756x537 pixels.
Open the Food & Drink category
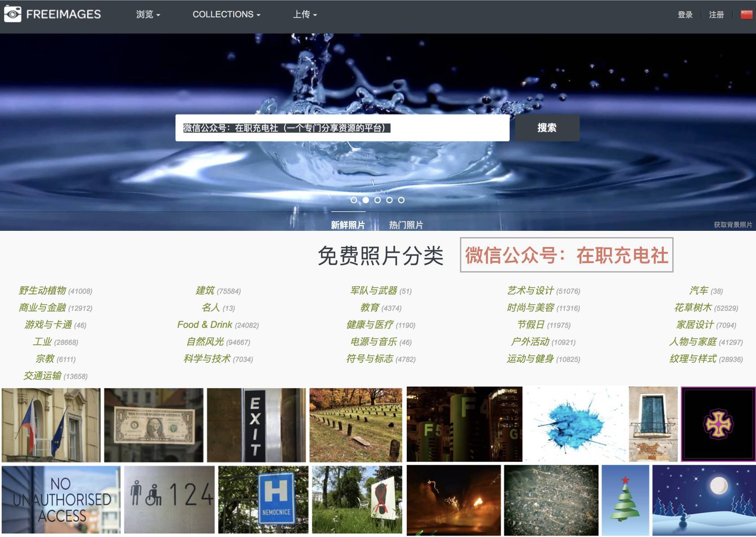tap(205, 325)
